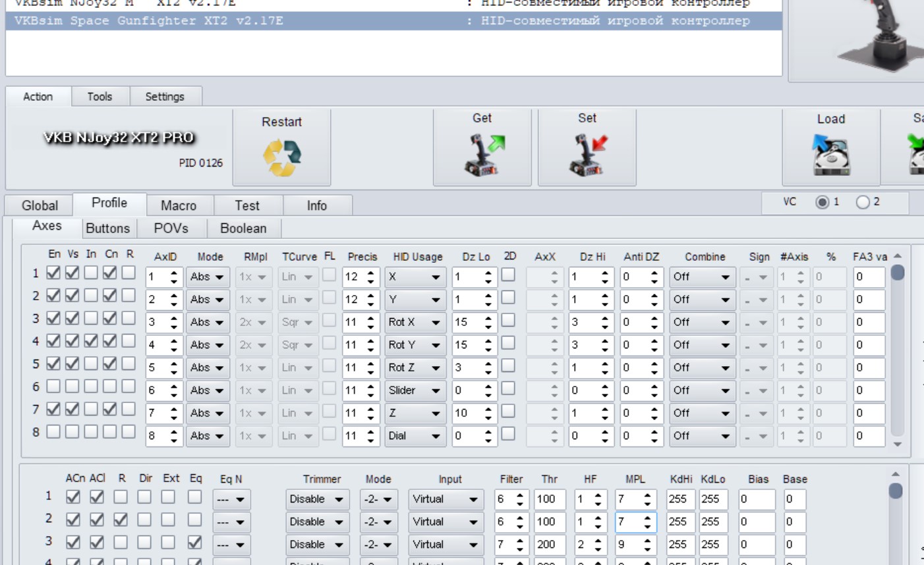Open the Abs Mode dropdown for axis row 5
The image size is (924, 565).
207,368
